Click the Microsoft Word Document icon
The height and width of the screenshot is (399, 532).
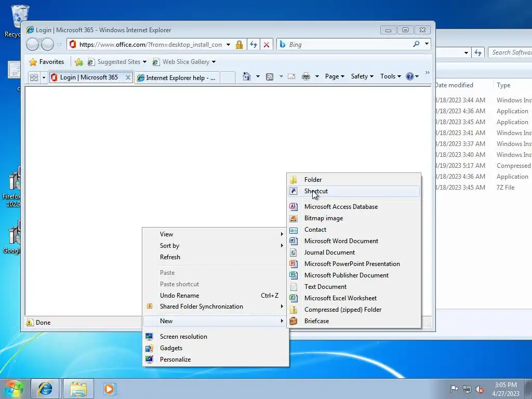click(x=294, y=241)
